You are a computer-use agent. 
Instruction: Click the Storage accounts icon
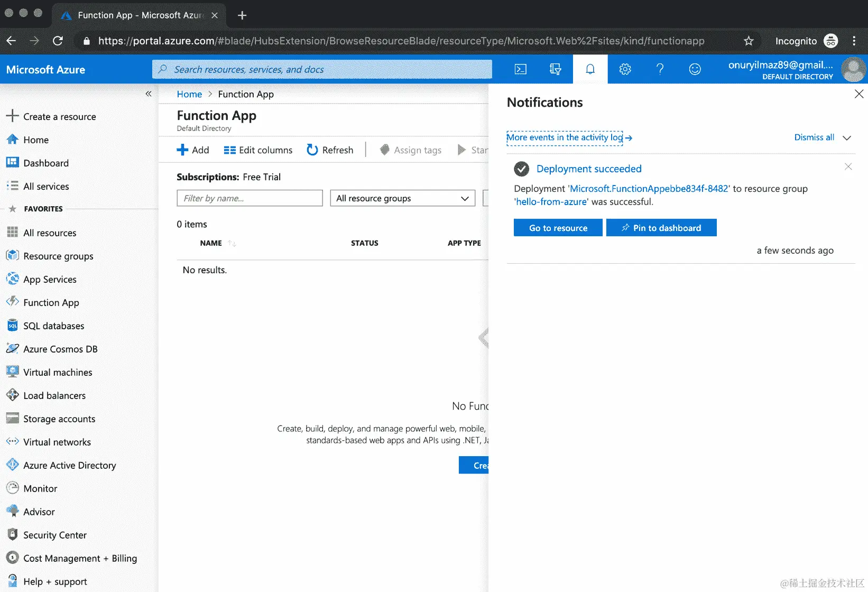(12, 418)
